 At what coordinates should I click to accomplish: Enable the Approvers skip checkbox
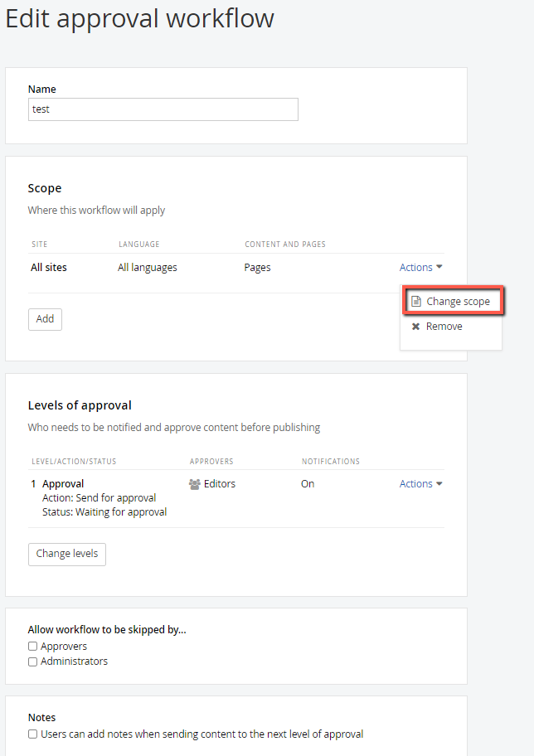[33, 646]
